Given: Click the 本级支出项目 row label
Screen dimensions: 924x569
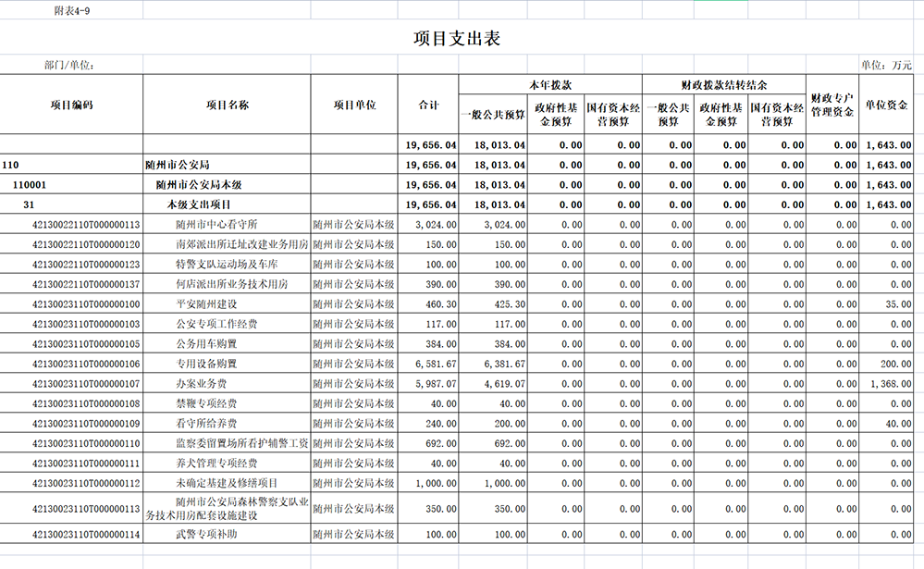Looking at the screenshot, I should [x=199, y=204].
